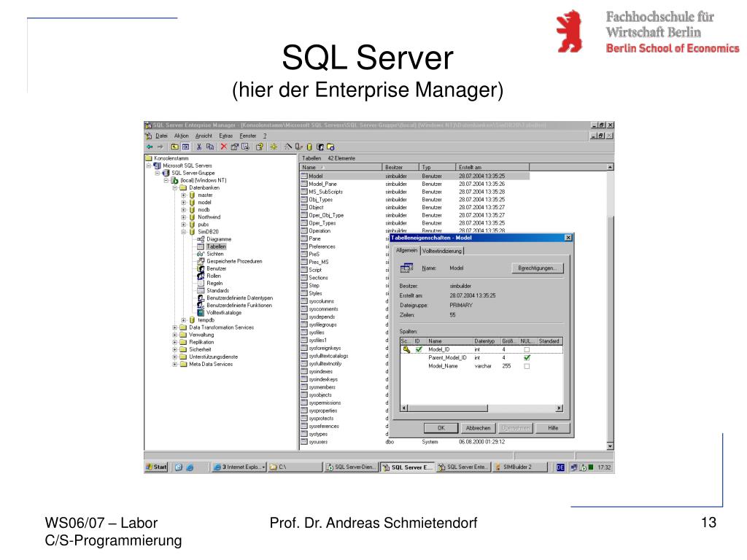Expand the master database node

click(183, 195)
